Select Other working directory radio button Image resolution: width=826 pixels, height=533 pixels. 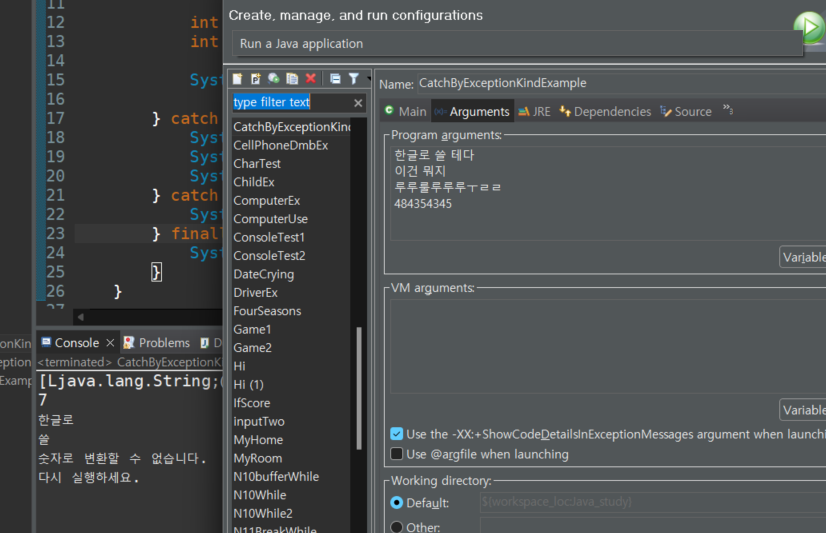pos(397,527)
